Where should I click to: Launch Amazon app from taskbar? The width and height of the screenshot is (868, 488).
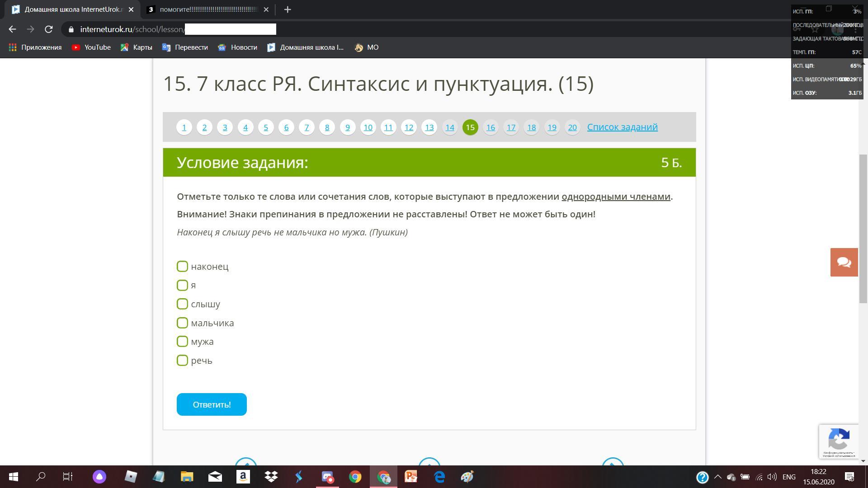pos(243,477)
